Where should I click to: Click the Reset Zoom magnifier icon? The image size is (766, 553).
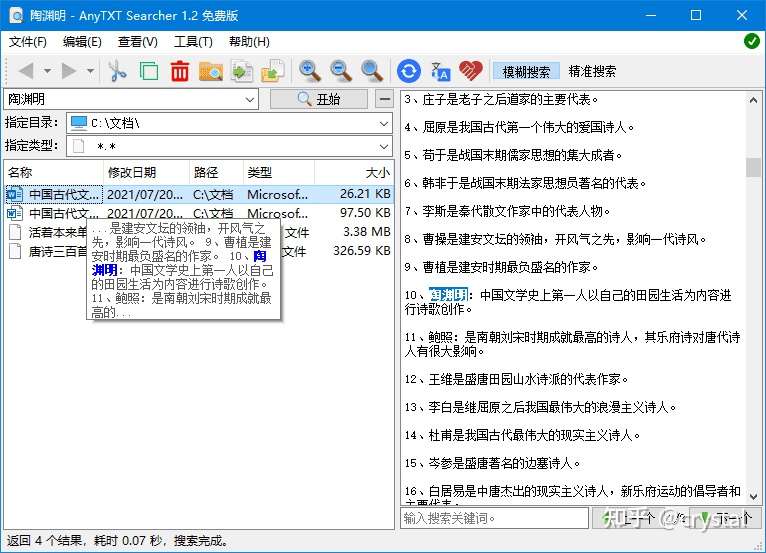click(372, 71)
